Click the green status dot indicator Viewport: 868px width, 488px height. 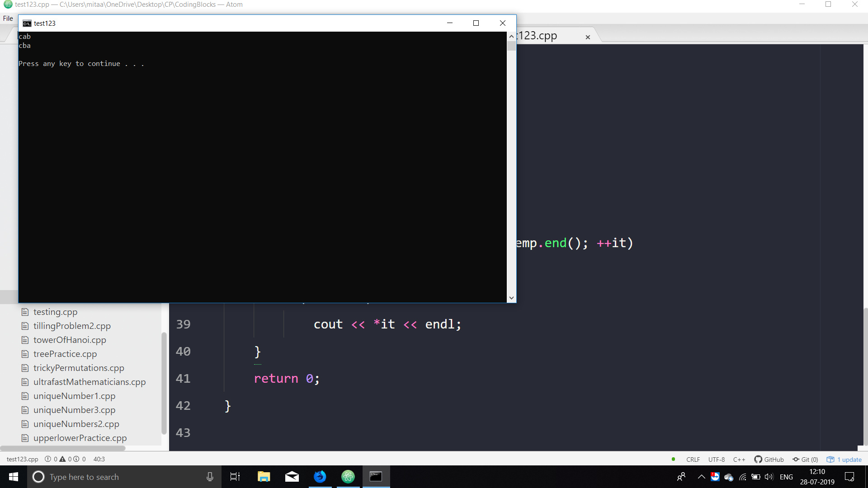[x=673, y=459]
